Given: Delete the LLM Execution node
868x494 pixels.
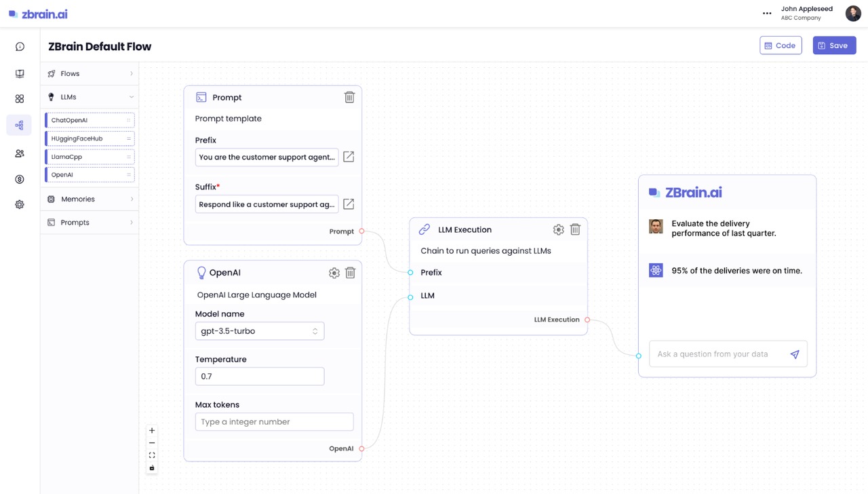Looking at the screenshot, I should point(575,229).
